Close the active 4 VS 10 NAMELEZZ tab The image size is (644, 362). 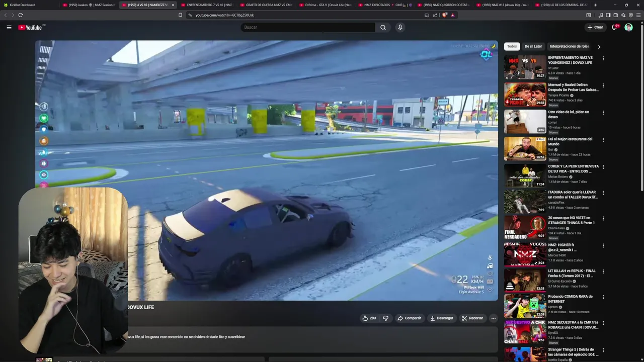[173, 5]
